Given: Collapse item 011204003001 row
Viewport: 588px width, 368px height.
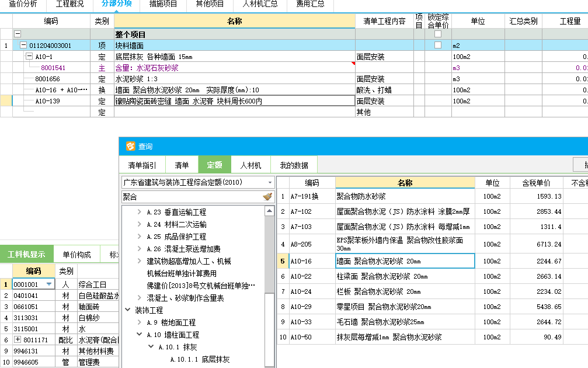Looking at the screenshot, I should click(23, 45).
